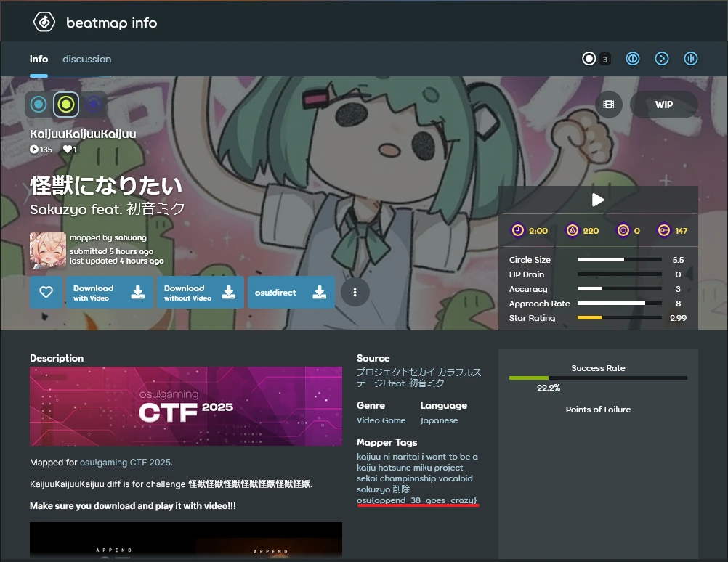Click the osu! logo in the header
Viewport: 728px width, 562px height.
(44, 23)
